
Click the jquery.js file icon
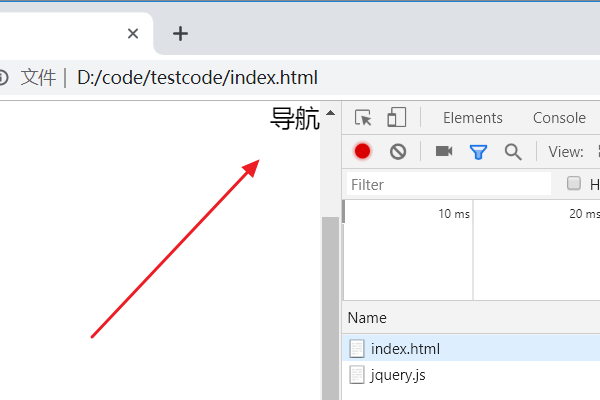357,375
